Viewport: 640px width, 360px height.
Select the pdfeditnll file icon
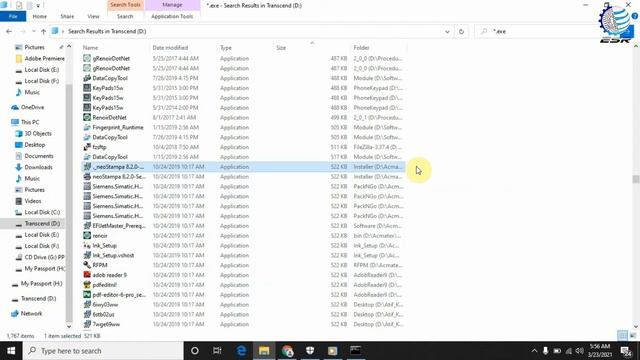87,284
